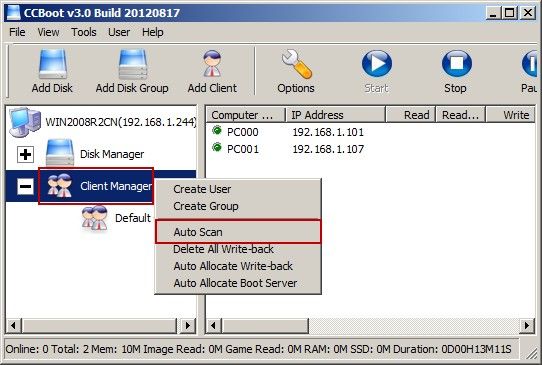The image size is (542, 365).
Task: Click PC001's green status icon
Action: (x=217, y=148)
